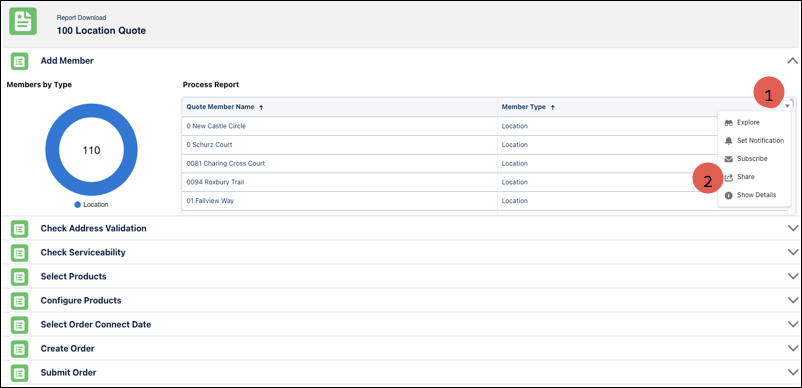Expand the Select Order Connect Date chevron
The height and width of the screenshot is (388, 802).
793,324
